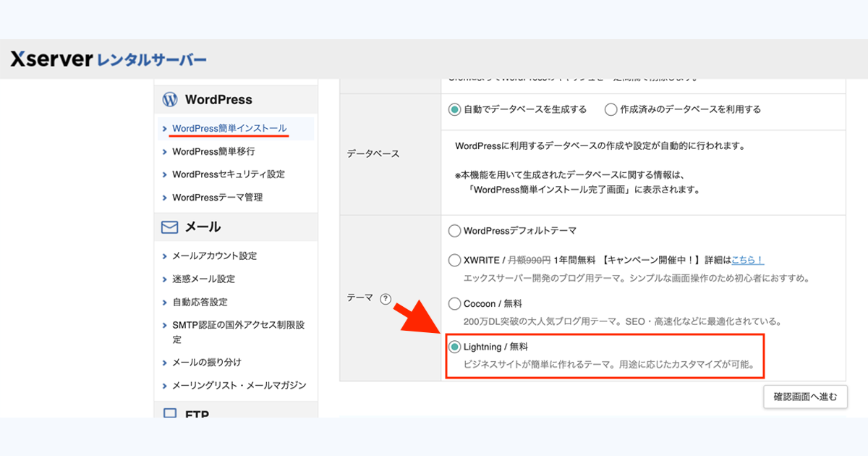The height and width of the screenshot is (456, 868).
Task: Click the こちら！ campaign details link
Action: [x=747, y=260]
